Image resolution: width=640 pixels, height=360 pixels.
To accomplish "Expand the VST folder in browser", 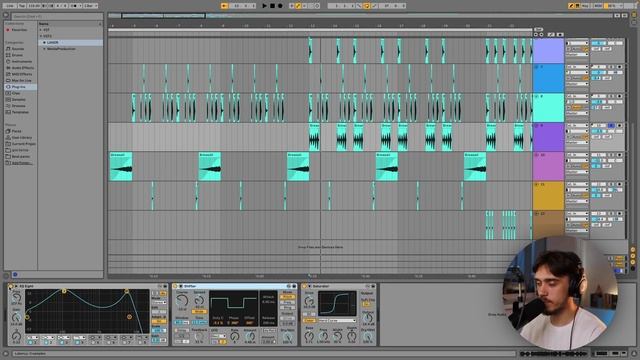I will click(41, 30).
